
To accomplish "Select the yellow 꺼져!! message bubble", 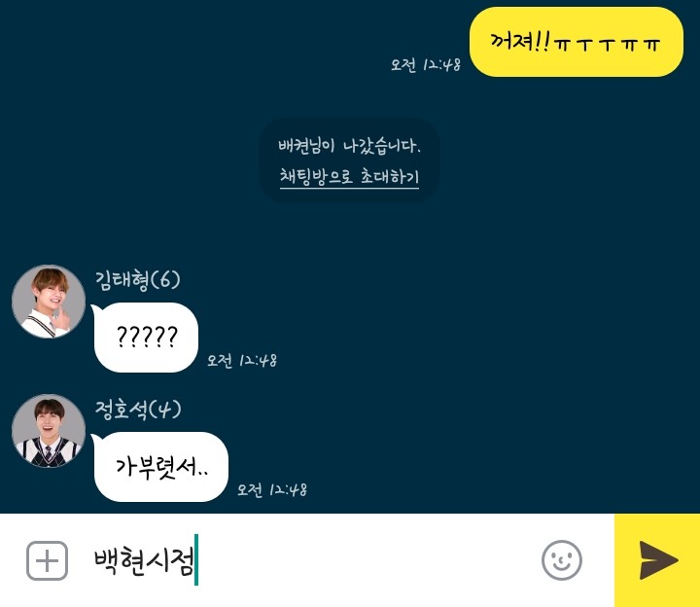I will 576,42.
